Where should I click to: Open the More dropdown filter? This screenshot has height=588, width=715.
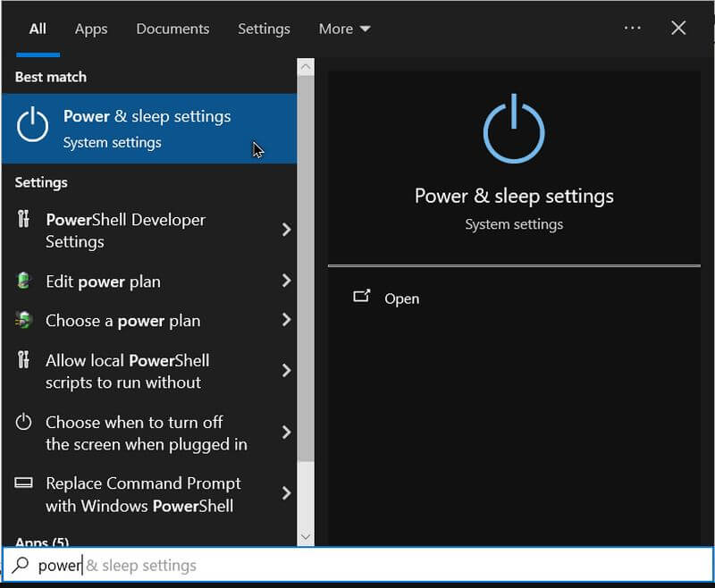[x=344, y=29]
